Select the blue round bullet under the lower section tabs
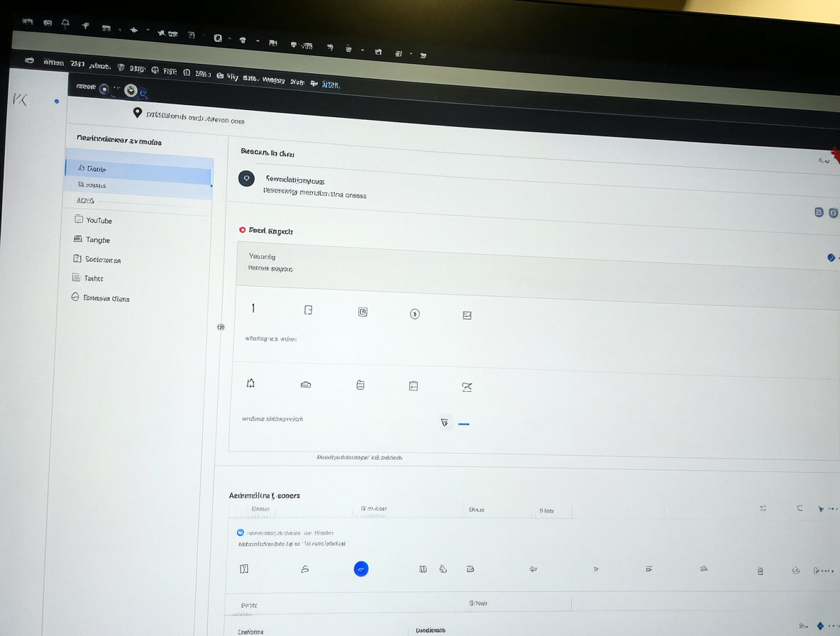Image resolution: width=840 pixels, height=636 pixels. click(x=241, y=532)
